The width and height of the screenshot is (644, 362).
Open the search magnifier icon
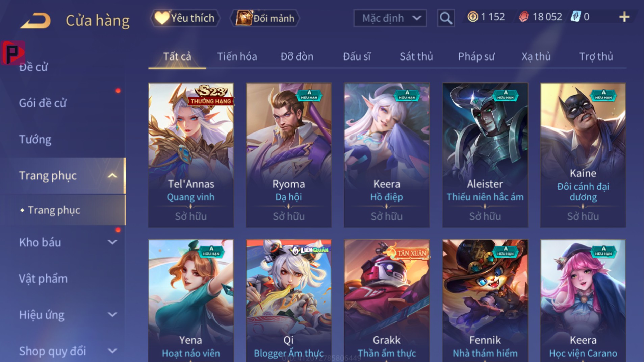click(x=446, y=18)
